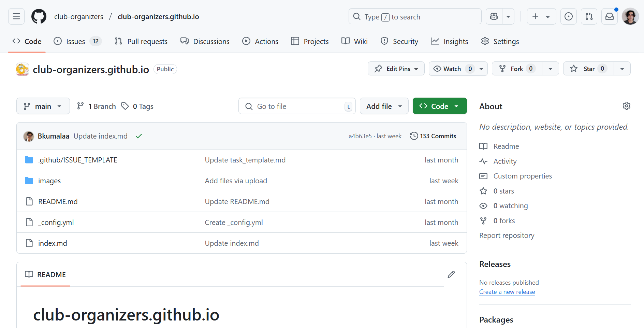Edit the README with pencil icon

(x=451, y=274)
